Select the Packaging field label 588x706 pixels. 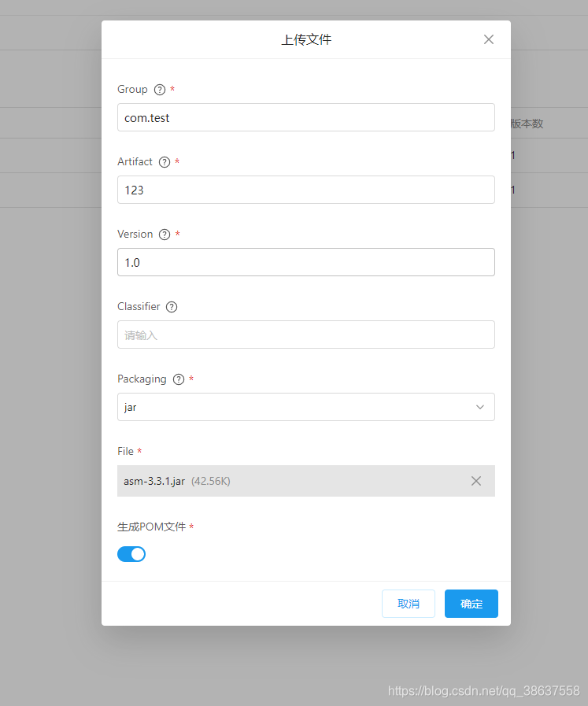pyautogui.click(x=142, y=379)
